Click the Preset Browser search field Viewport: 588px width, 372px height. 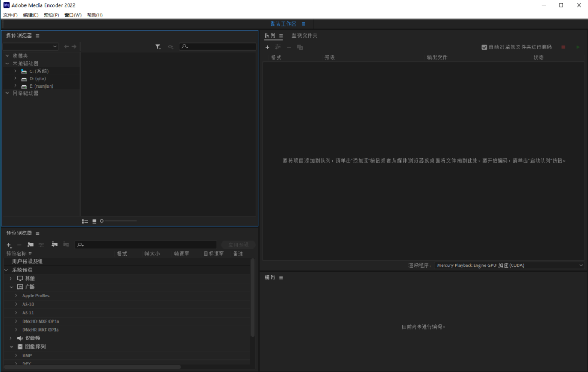(145, 245)
